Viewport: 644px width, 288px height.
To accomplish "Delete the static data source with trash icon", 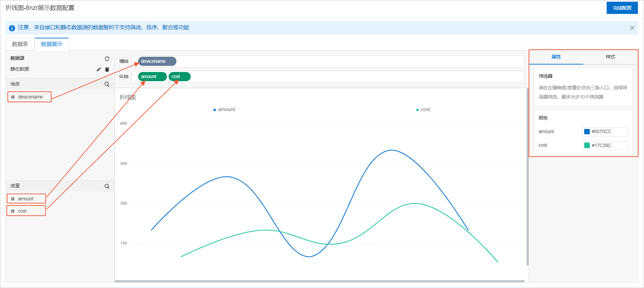I will (x=107, y=69).
